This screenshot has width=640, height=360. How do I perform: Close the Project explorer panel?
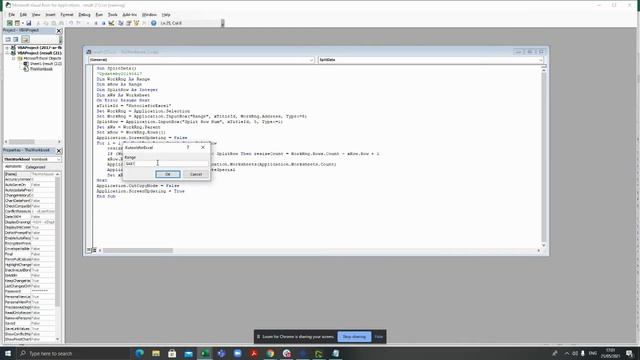59,31
